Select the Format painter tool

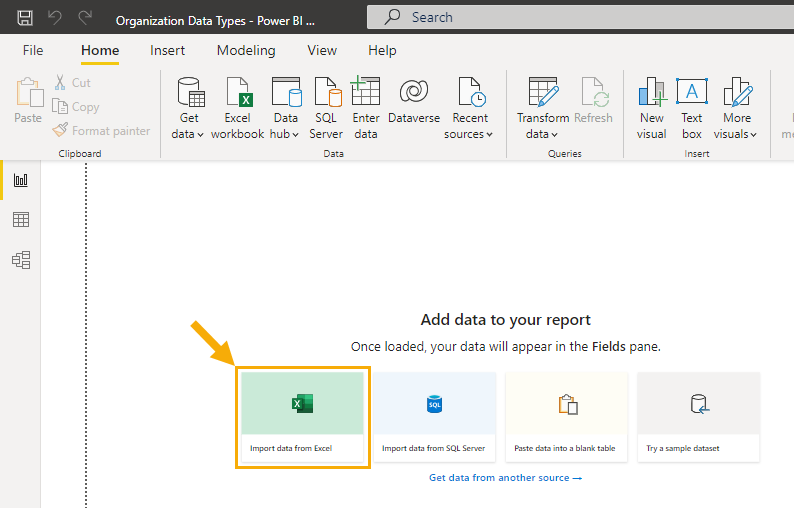(101, 131)
